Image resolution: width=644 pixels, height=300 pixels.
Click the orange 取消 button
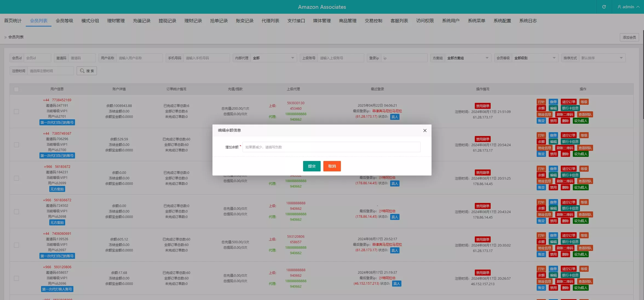(x=332, y=166)
